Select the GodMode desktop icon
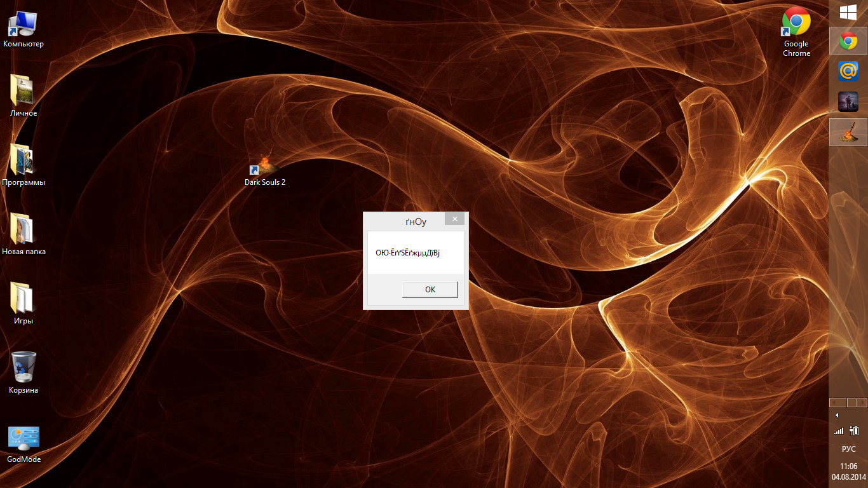 [x=24, y=444]
